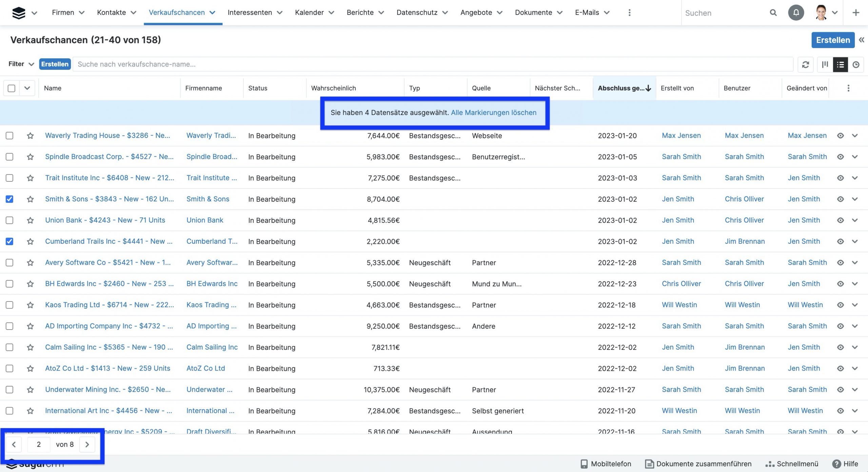This screenshot has width=868, height=472.
Task: Open row actions dropdown for Union Bank
Action: coord(855,220)
